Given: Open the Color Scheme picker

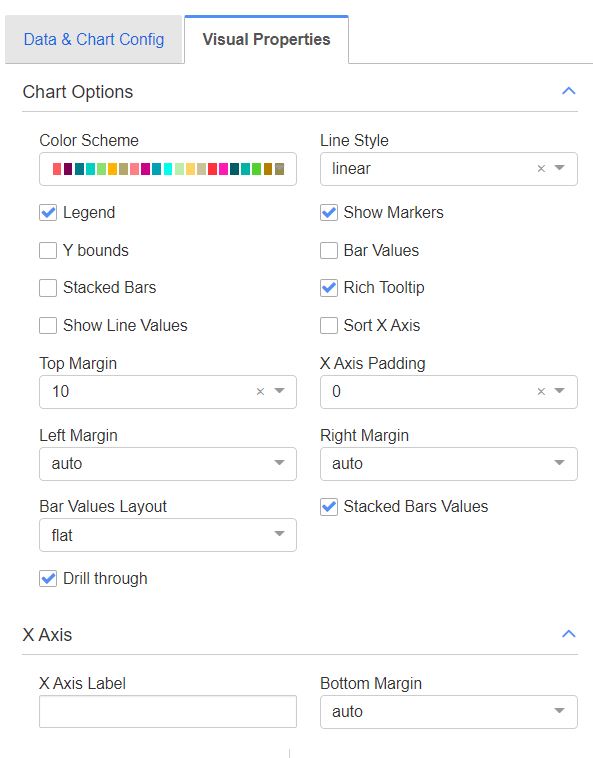Looking at the screenshot, I should click(168, 169).
